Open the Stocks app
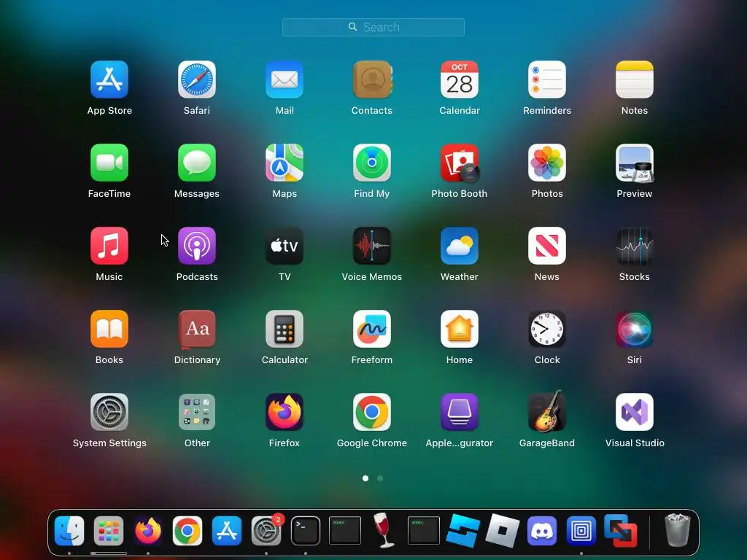The image size is (747, 560). [635, 246]
